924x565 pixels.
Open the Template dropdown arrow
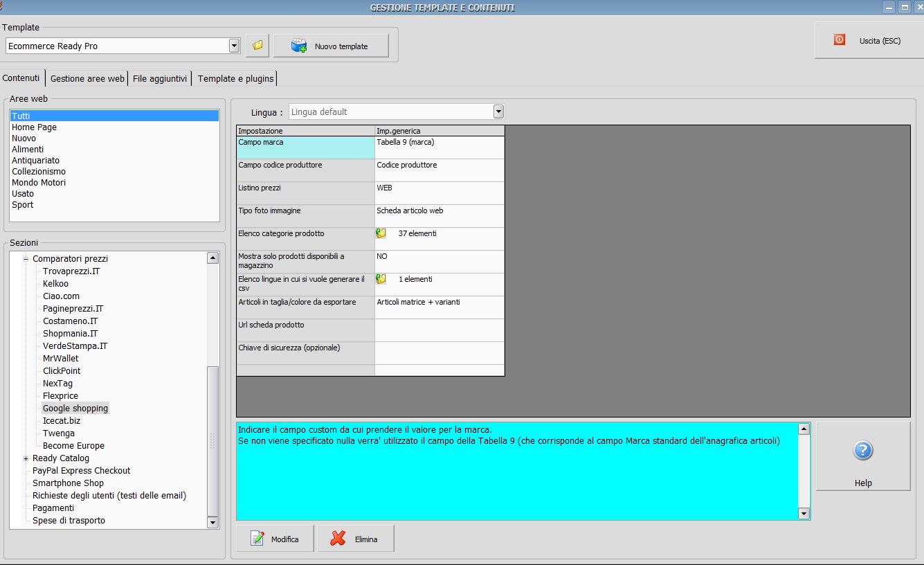click(234, 46)
